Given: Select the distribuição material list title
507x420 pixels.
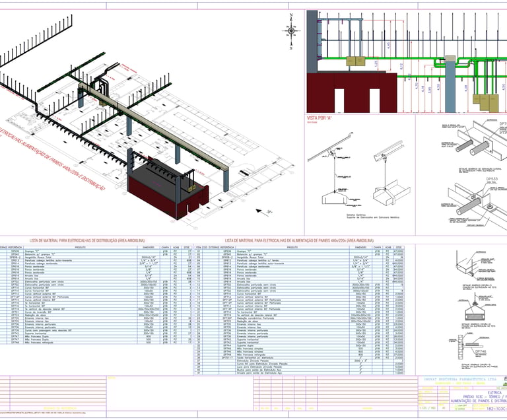Looking at the screenshot, I should (x=86, y=240).
